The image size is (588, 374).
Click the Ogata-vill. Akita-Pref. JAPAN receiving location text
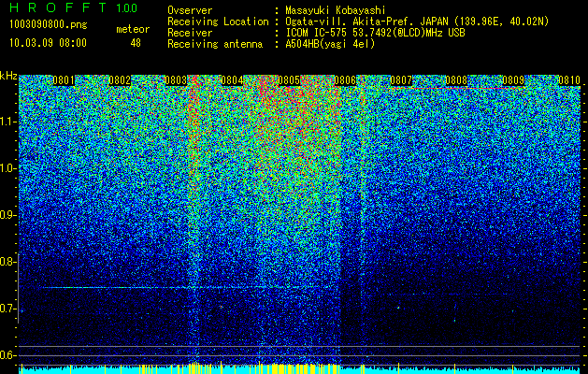click(417, 22)
